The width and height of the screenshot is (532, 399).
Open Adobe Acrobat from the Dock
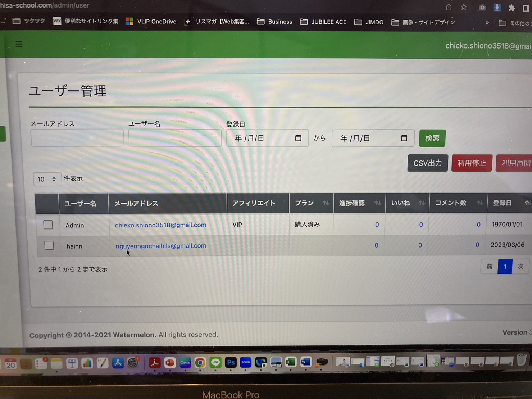point(155,362)
